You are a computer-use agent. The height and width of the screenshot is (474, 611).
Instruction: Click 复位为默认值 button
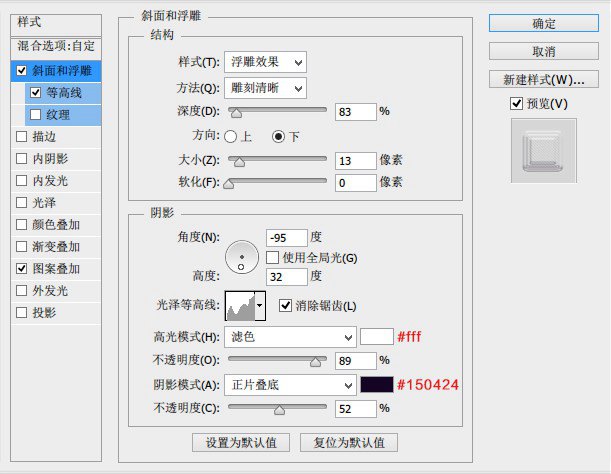(349, 442)
